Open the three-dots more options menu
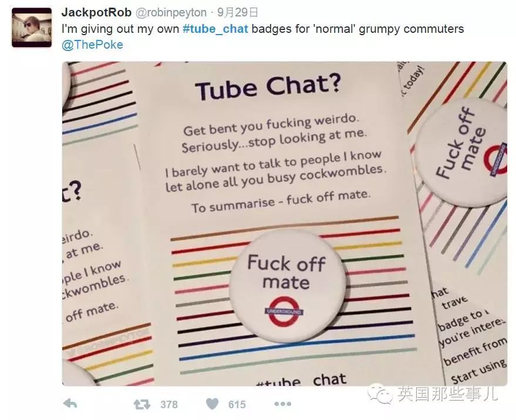This screenshot has height=420, width=516. point(282,404)
